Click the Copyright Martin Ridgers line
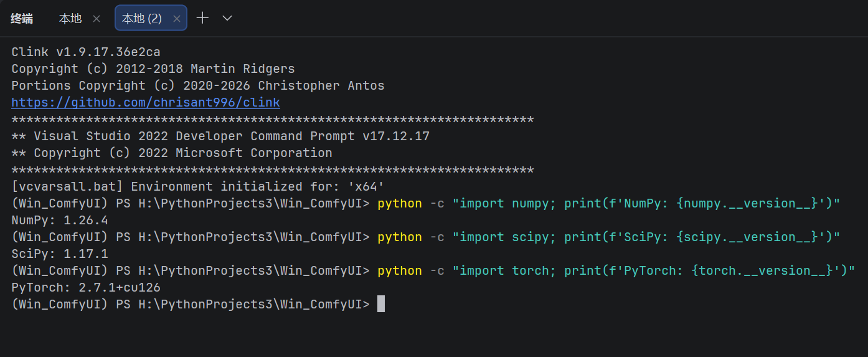The width and height of the screenshot is (868, 357). pyautogui.click(x=153, y=69)
